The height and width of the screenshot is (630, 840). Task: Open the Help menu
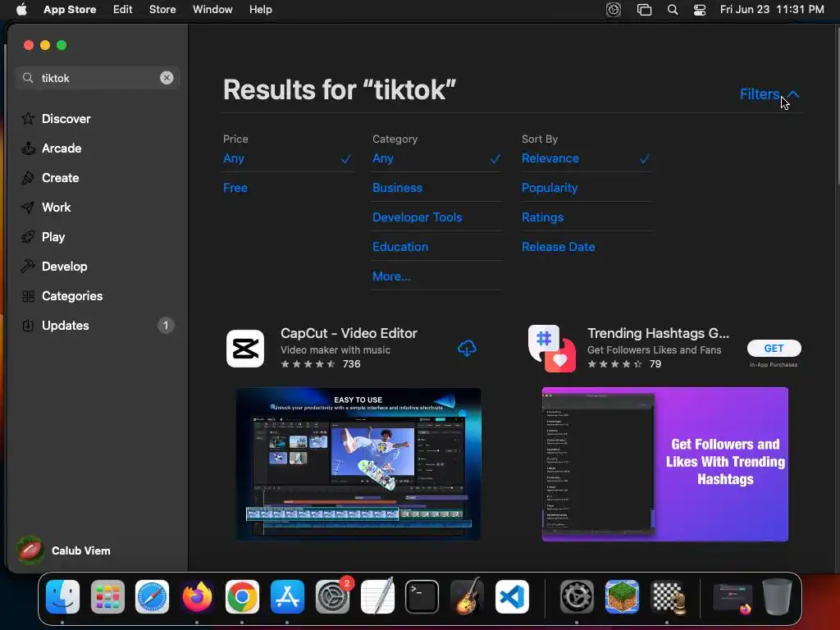coord(260,10)
